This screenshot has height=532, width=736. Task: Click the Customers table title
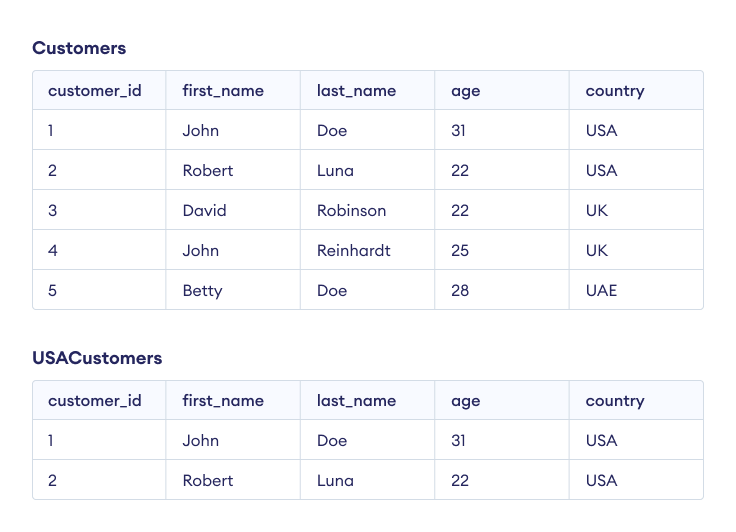click(79, 48)
